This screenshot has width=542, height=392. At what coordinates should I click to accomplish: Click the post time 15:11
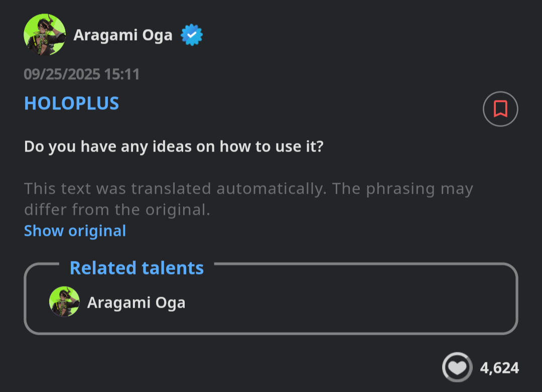point(122,74)
